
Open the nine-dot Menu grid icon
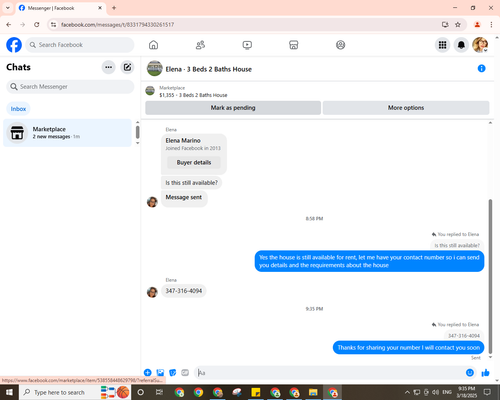[x=442, y=45]
